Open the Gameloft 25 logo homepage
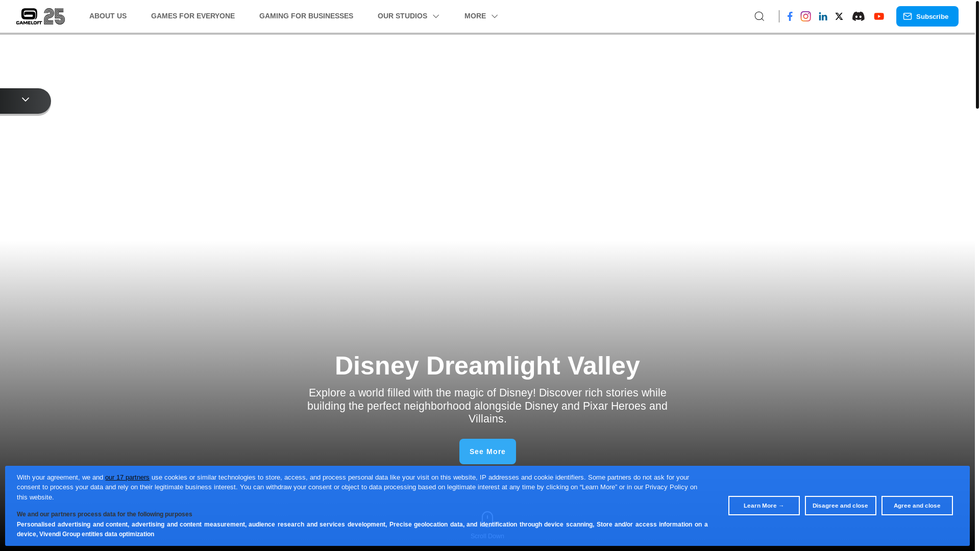 40,16
